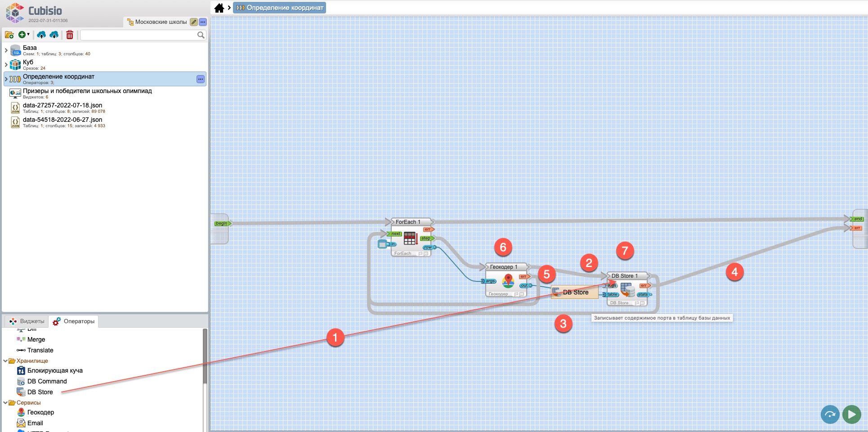Click the cloud upload icon
This screenshot has height=432, width=868.
pos(41,35)
